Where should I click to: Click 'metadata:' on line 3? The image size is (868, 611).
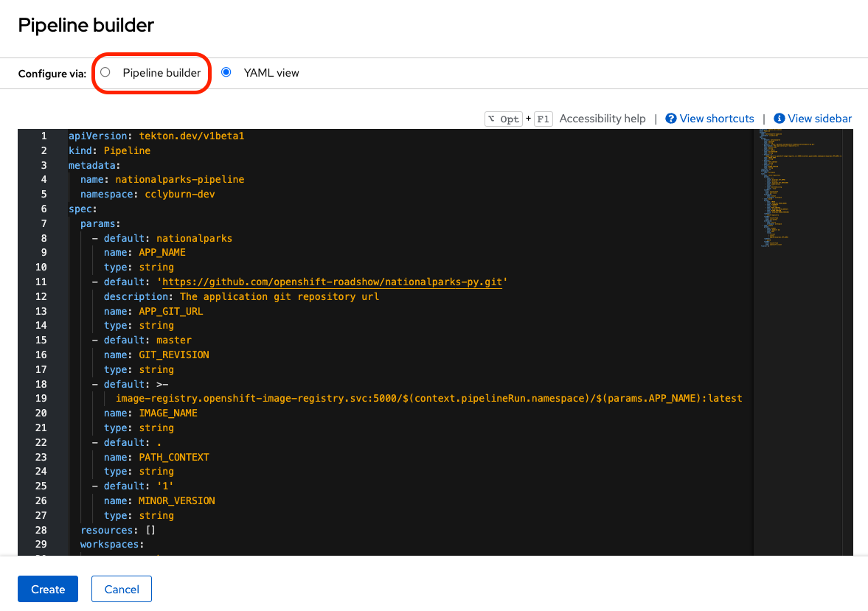94,165
